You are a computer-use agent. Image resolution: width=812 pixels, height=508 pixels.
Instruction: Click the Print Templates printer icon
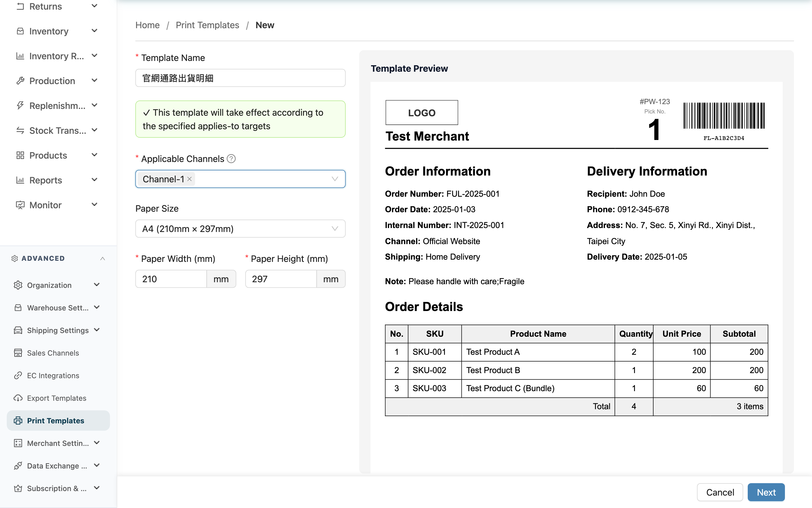(x=18, y=421)
